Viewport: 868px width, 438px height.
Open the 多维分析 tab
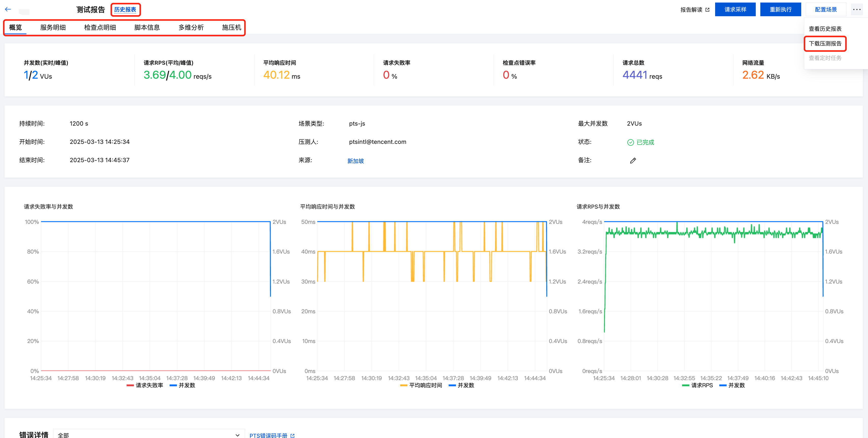pos(191,28)
